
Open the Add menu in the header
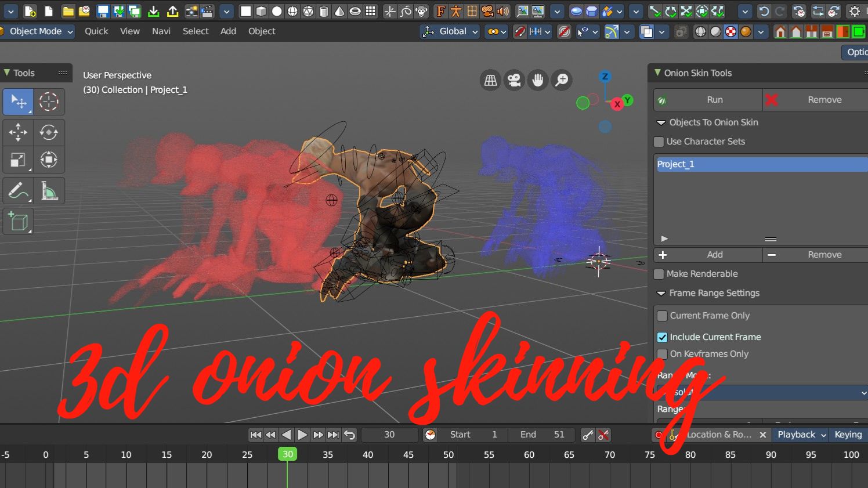tap(228, 31)
